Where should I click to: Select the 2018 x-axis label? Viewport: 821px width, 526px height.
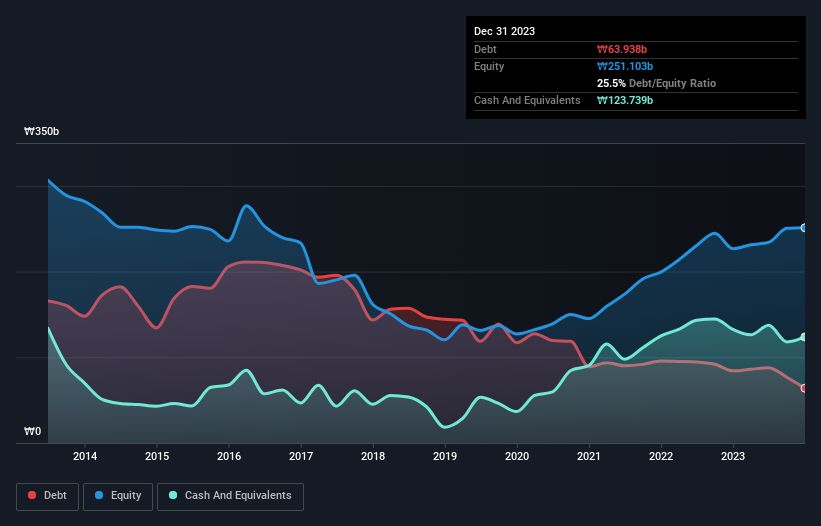(373, 456)
